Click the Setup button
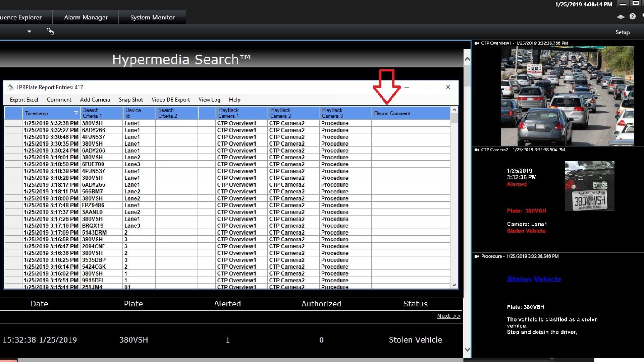This screenshot has width=644, height=362. pos(622,32)
